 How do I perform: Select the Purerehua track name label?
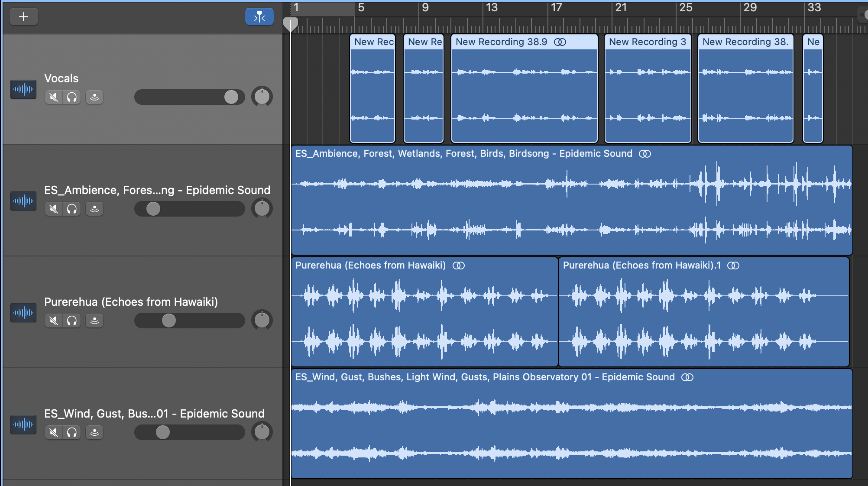click(x=131, y=302)
